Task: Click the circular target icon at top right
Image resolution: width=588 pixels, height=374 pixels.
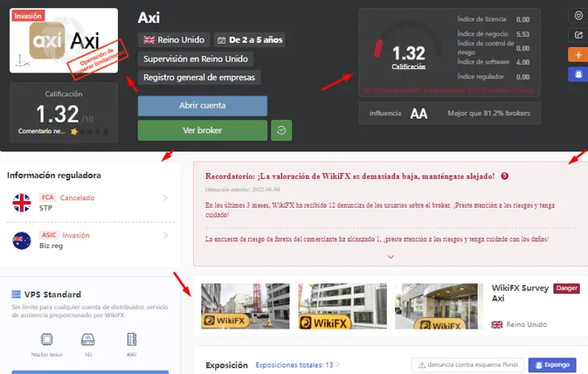Action: tap(579, 16)
